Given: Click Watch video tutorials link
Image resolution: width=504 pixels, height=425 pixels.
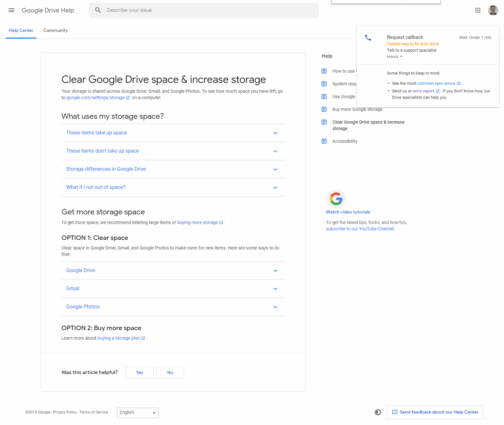Looking at the screenshot, I should click(348, 212).
